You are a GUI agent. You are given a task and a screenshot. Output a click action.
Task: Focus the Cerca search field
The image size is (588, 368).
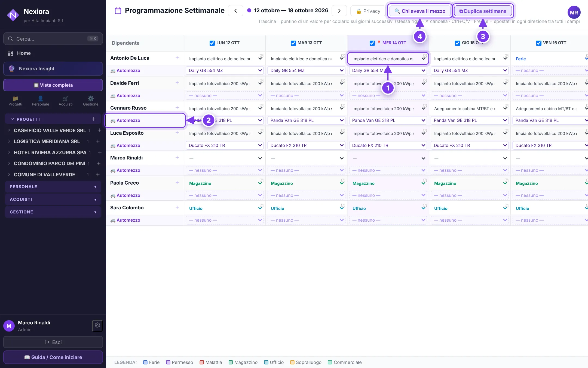tap(53, 39)
